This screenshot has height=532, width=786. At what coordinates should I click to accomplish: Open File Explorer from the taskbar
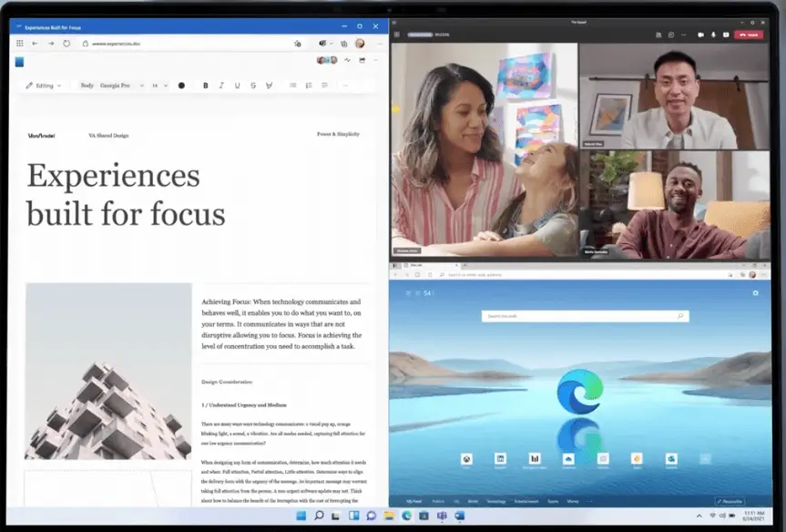pos(389,516)
